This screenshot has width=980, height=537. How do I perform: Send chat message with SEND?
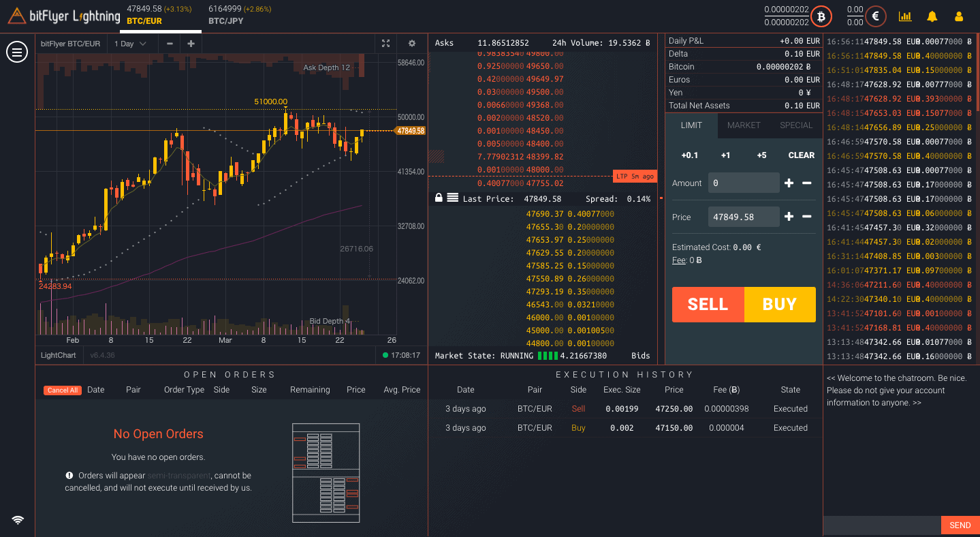(960, 525)
